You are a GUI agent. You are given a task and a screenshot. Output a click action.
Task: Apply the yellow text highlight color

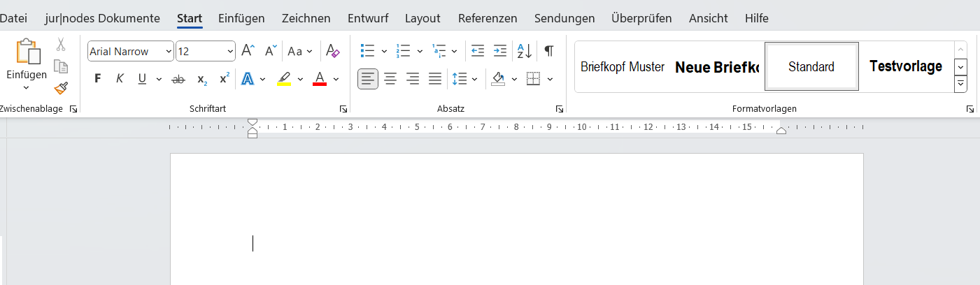(284, 79)
